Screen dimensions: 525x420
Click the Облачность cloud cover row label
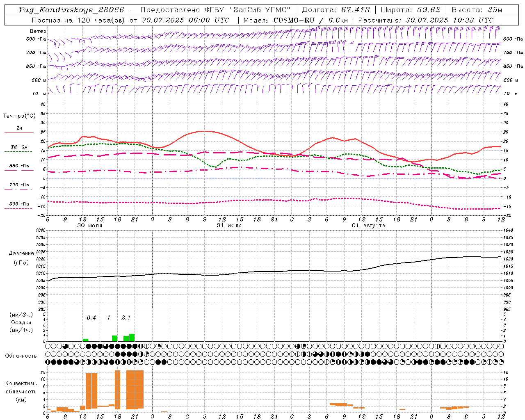(x=21, y=356)
